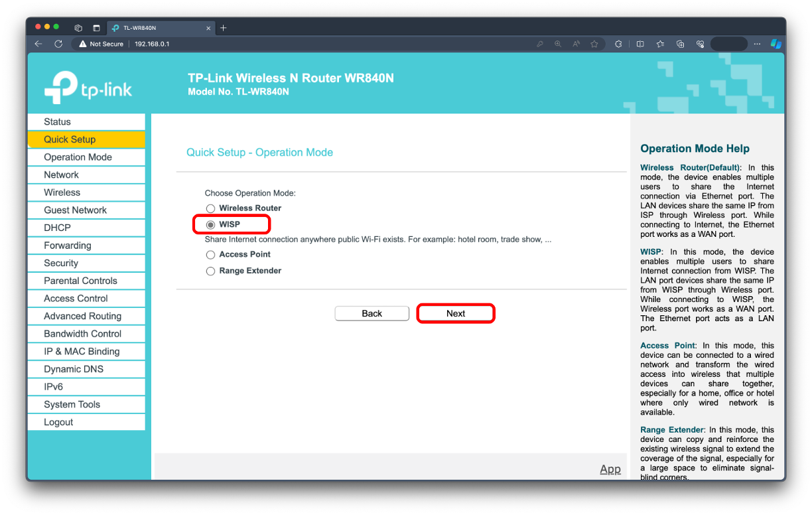Screen dimensions: 812x515
Task: Go to the Wireless settings menu
Action: coord(62,192)
